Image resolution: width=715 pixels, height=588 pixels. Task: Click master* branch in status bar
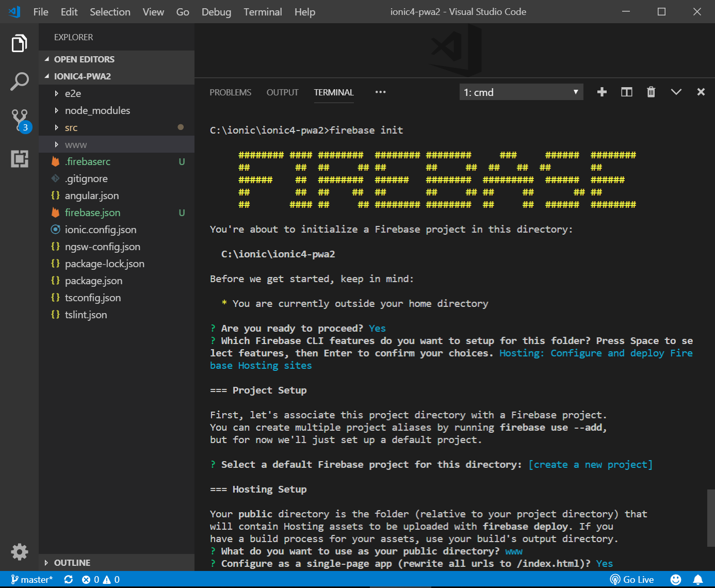(32, 580)
